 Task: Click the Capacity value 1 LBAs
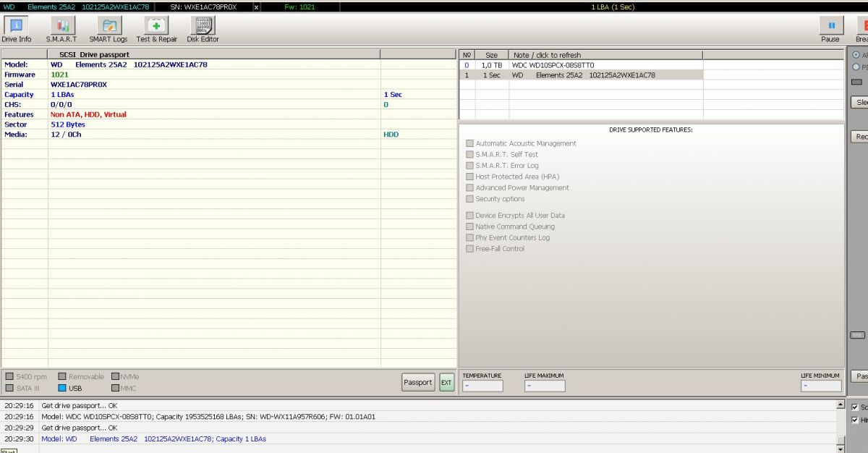pyautogui.click(x=62, y=95)
